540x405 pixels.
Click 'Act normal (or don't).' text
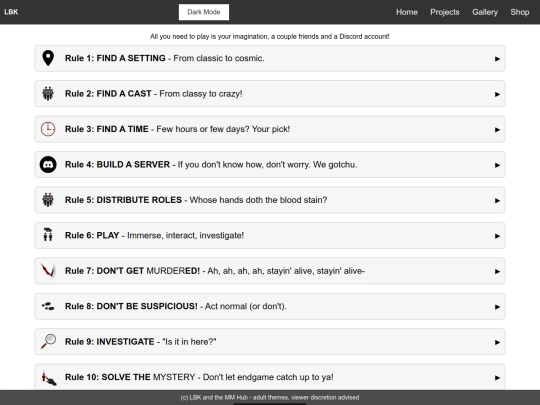(x=246, y=306)
